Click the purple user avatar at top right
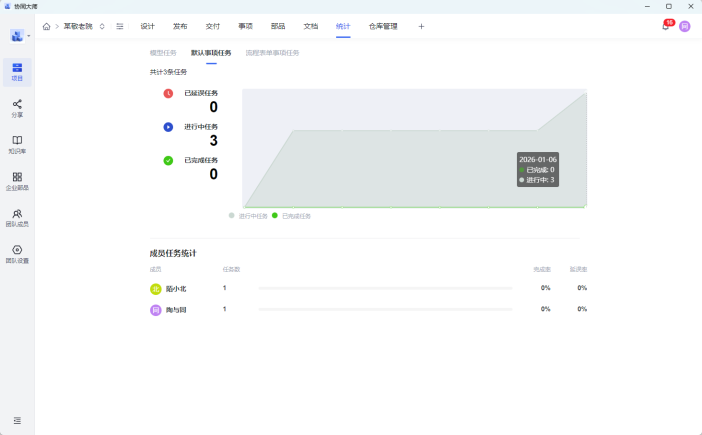 685,26
